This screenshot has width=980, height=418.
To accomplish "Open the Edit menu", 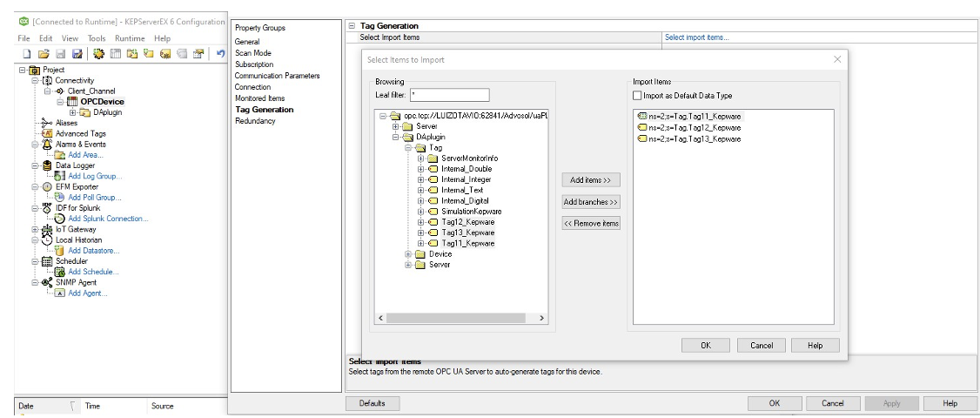I will point(45,38).
